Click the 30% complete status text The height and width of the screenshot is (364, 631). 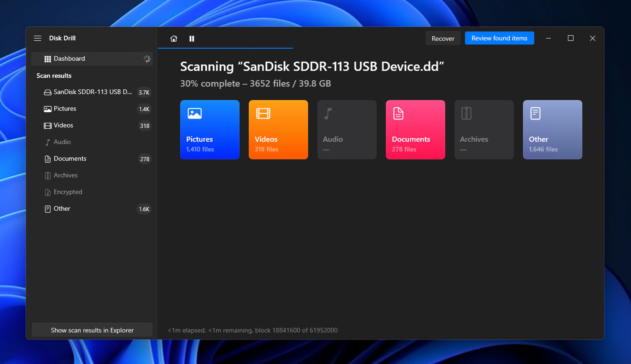[x=255, y=84]
